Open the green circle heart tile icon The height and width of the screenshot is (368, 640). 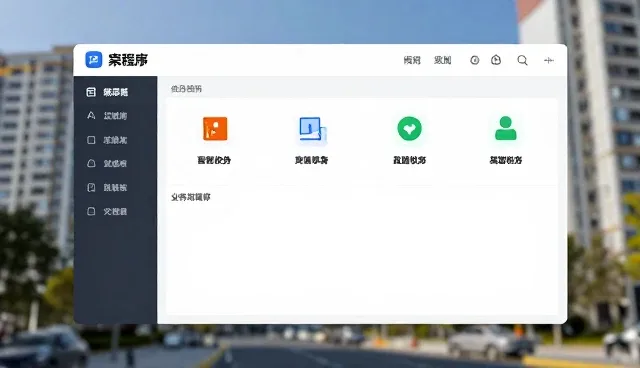(409, 129)
